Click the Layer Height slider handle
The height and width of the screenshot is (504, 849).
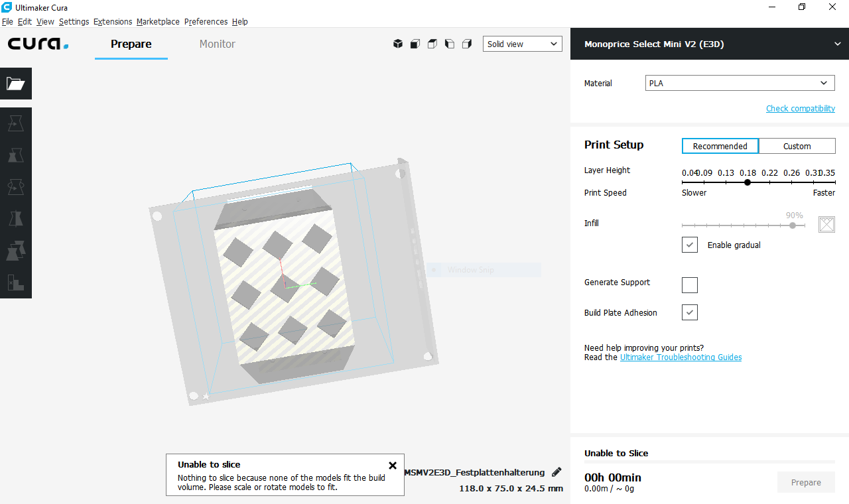click(748, 182)
